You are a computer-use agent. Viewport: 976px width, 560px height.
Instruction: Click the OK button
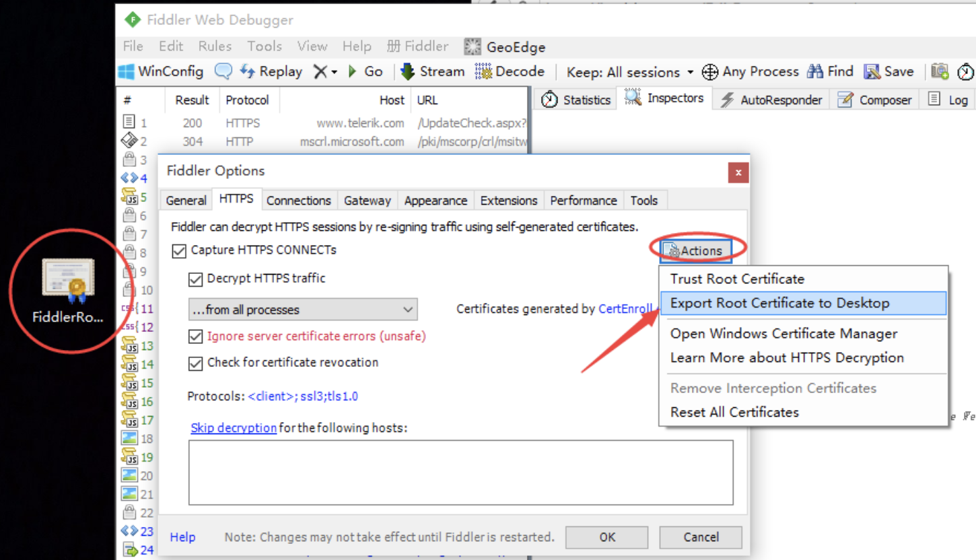606,537
